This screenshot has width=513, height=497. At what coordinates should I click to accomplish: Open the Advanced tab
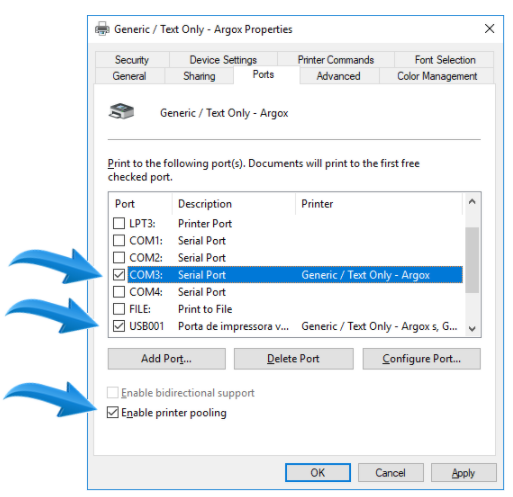[x=338, y=76]
